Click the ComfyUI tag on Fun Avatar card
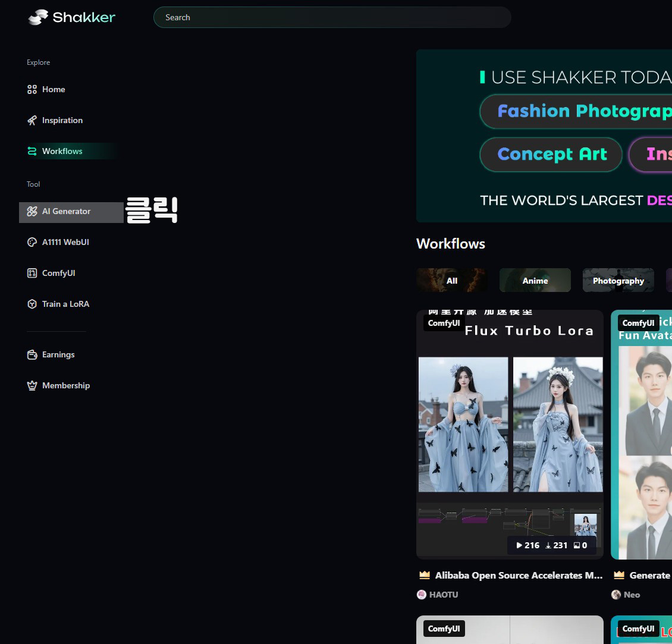Image resolution: width=672 pixels, height=644 pixels. tap(638, 323)
